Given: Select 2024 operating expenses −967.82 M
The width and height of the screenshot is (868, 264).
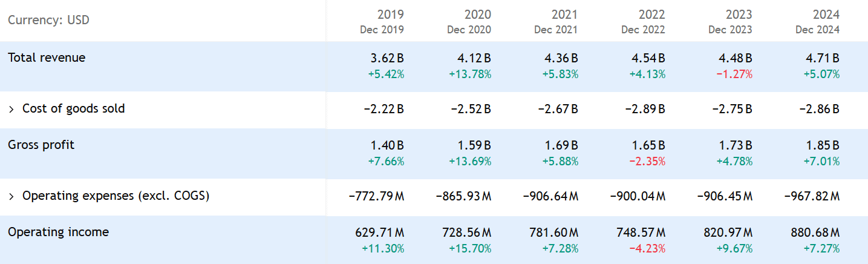Looking at the screenshot, I should coord(811,196).
